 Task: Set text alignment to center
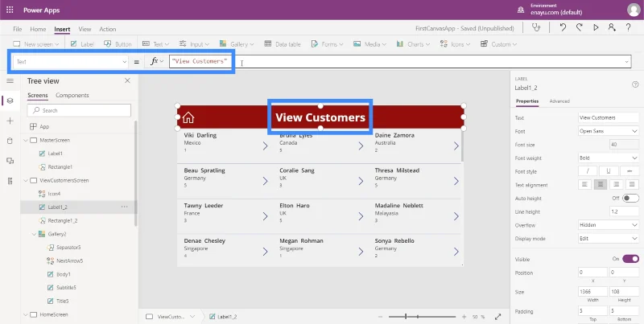(601, 185)
